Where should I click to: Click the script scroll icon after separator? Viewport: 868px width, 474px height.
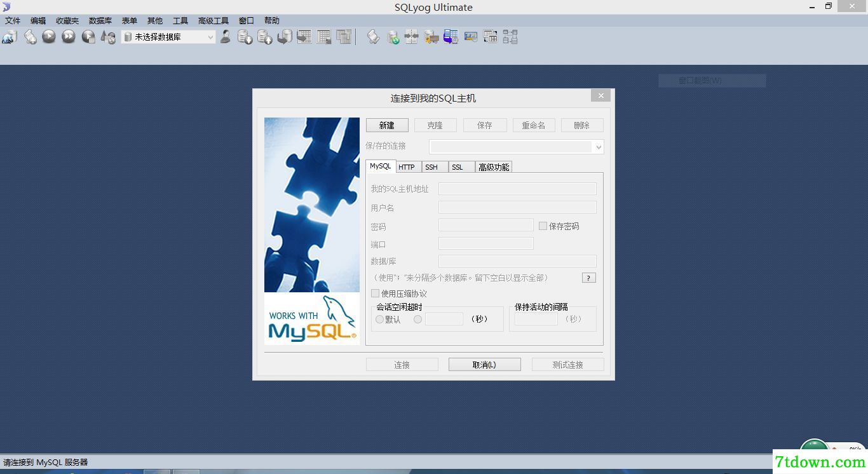point(373,37)
